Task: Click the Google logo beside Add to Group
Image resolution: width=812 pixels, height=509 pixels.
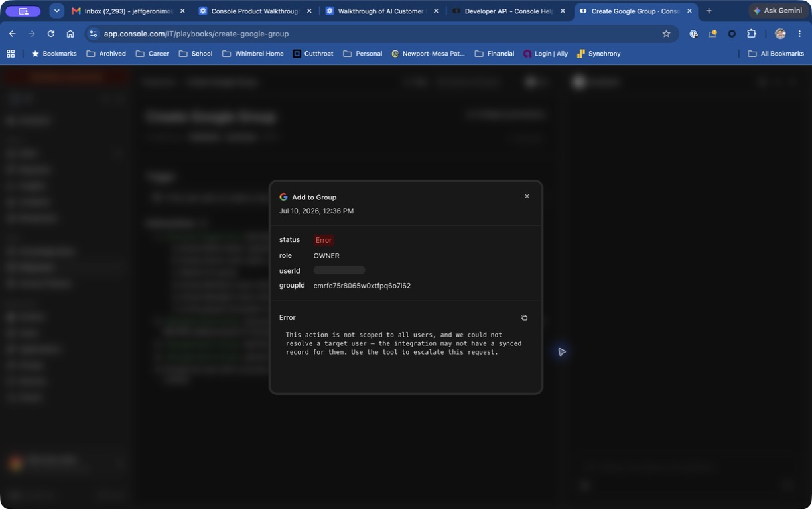Action: [x=283, y=197]
